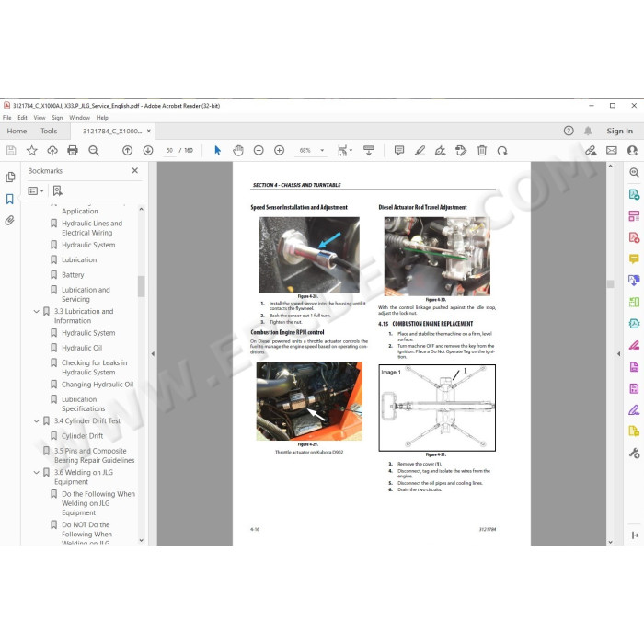Image resolution: width=644 pixels, height=644 pixels.
Task: Open the Window menu
Action: coord(79,118)
